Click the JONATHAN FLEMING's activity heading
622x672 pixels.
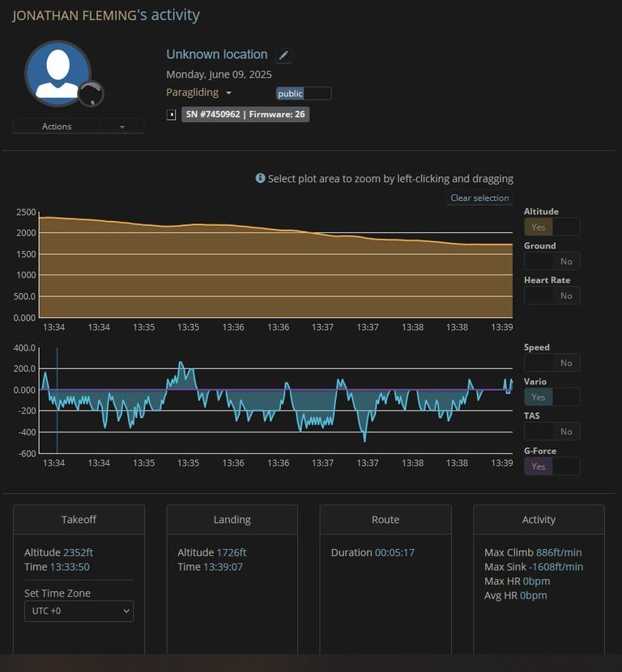tap(106, 15)
